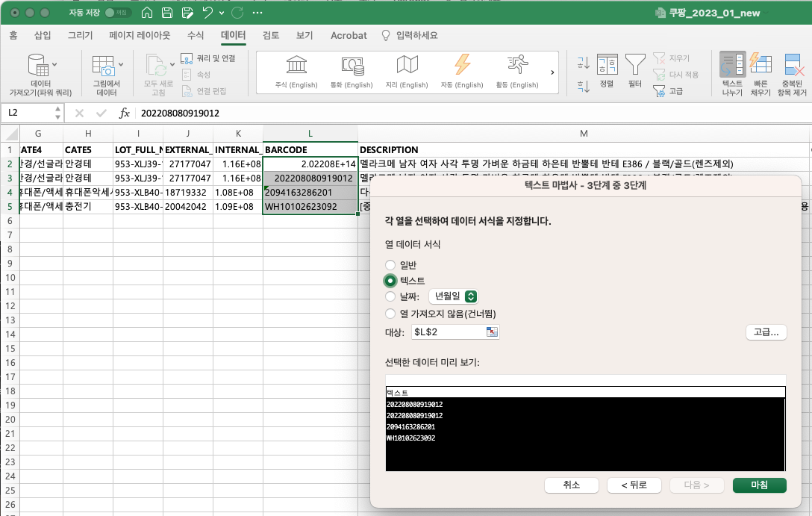
Task: Click the 고급... (Advanced) button
Action: tap(766, 332)
